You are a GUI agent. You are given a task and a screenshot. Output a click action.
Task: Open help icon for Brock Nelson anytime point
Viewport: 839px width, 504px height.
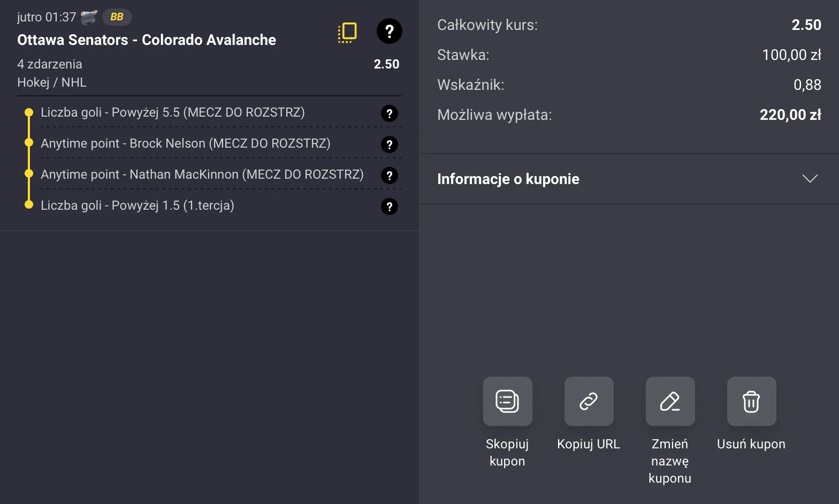(x=389, y=144)
